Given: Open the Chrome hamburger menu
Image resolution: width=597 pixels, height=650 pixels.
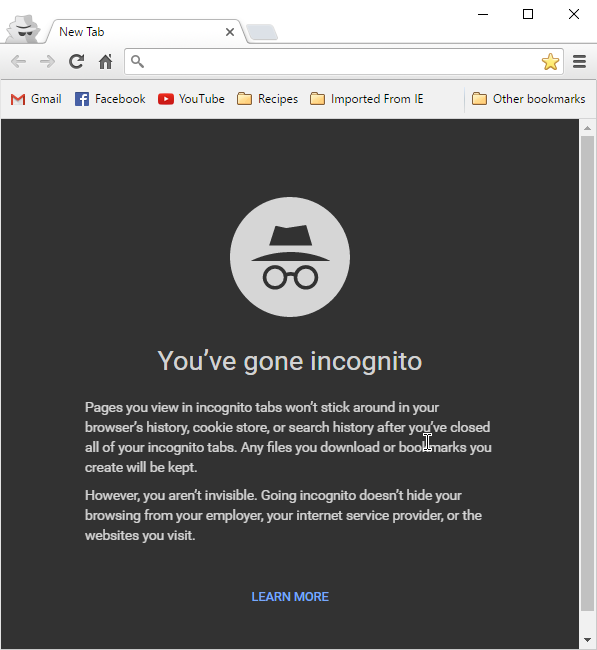Looking at the screenshot, I should coord(579,62).
